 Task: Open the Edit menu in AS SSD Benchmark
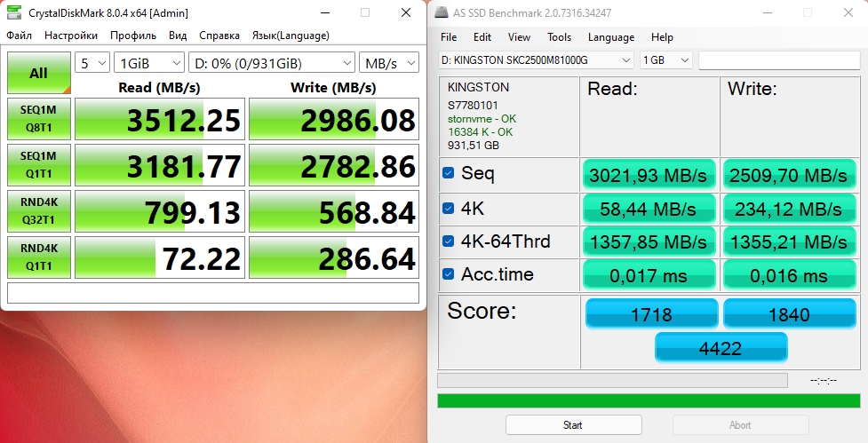(482, 37)
